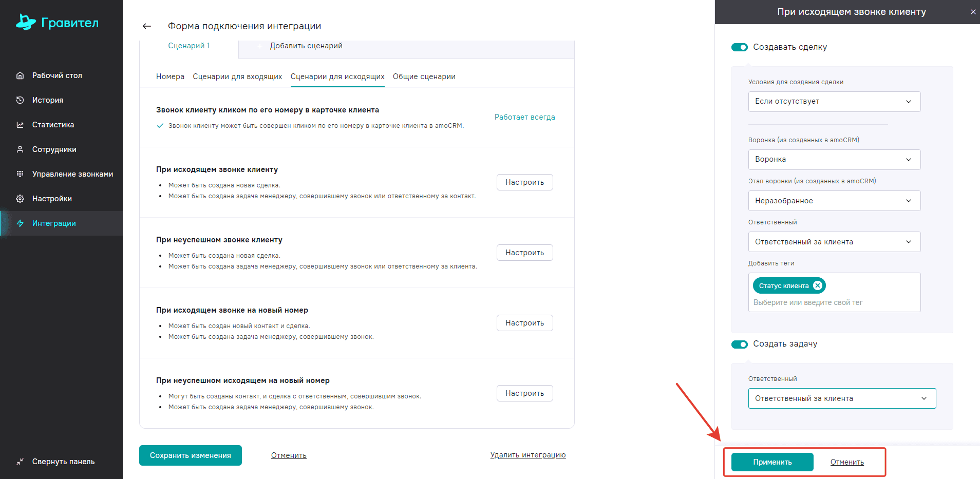
Task: Click the Настройки gear icon
Action: tap(20, 199)
